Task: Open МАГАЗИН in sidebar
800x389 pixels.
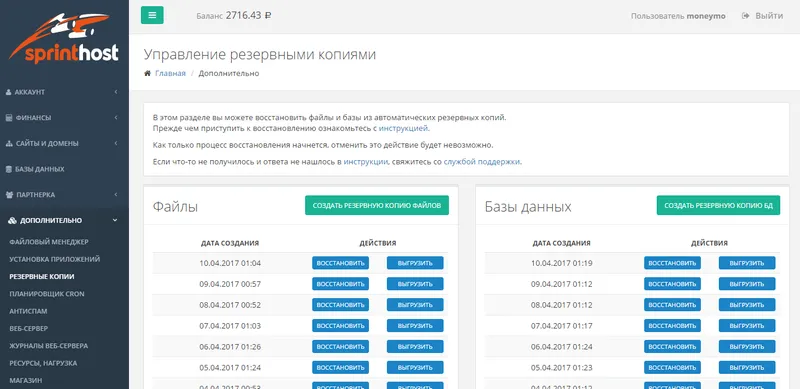Action: [26, 380]
